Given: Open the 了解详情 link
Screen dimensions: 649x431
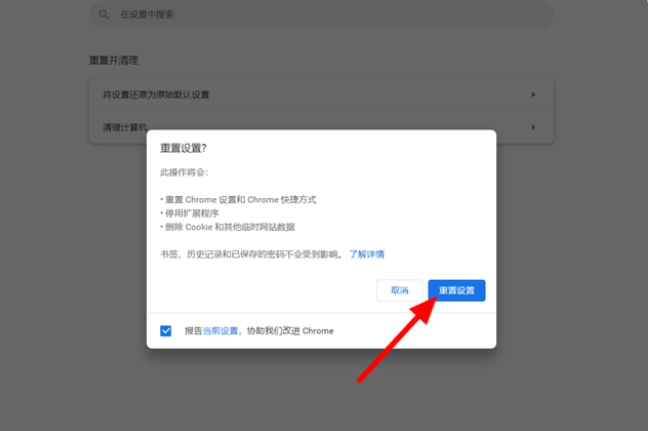Looking at the screenshot, I should [x=367, y=254].
